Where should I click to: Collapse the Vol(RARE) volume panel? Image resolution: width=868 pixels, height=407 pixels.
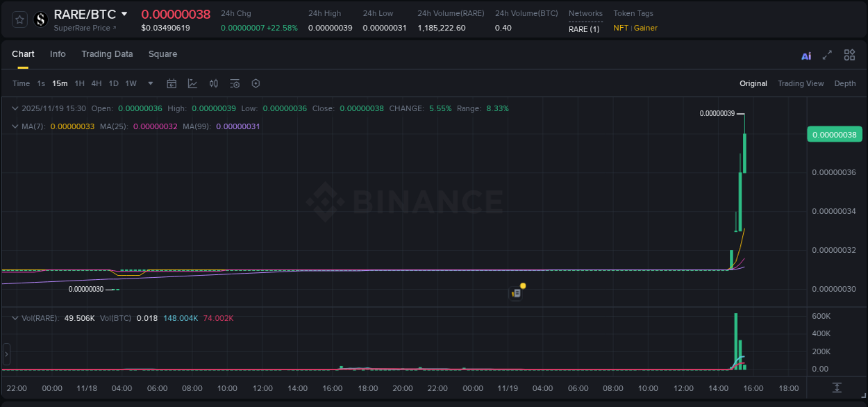click(x=15, y=317)
